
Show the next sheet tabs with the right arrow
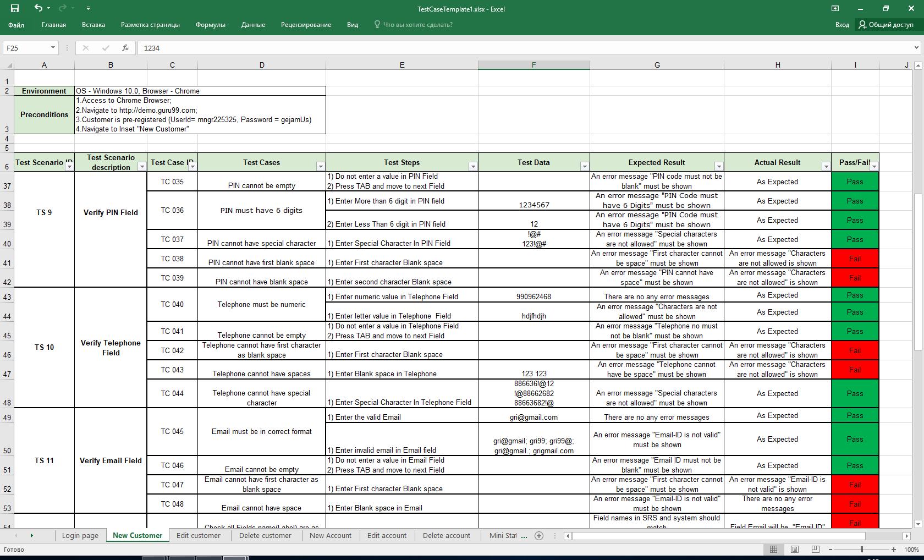coord(31,535)
